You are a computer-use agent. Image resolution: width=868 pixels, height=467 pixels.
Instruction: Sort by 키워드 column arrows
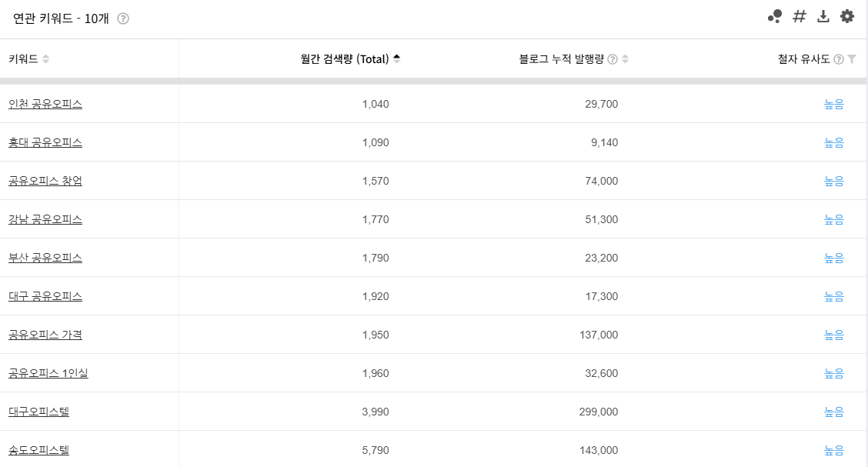tap(46, 59)
